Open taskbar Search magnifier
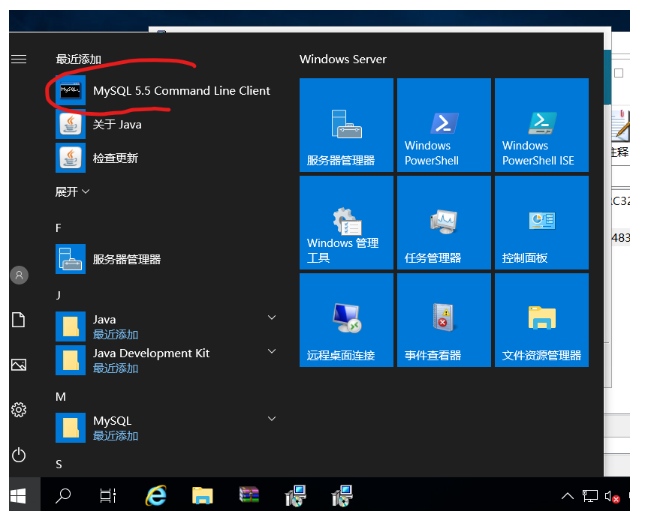The image size is (649, 527). coord(63,496)
